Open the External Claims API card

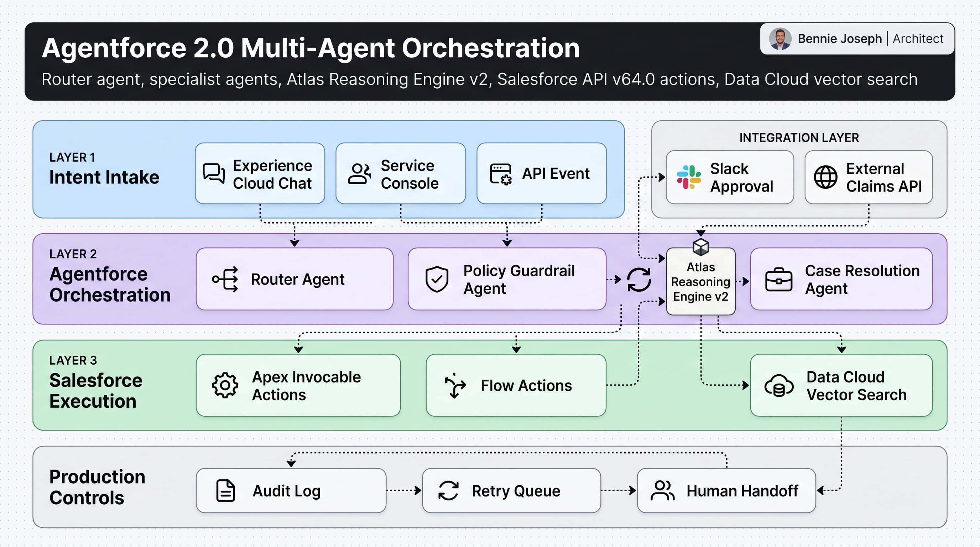[869, 177]
